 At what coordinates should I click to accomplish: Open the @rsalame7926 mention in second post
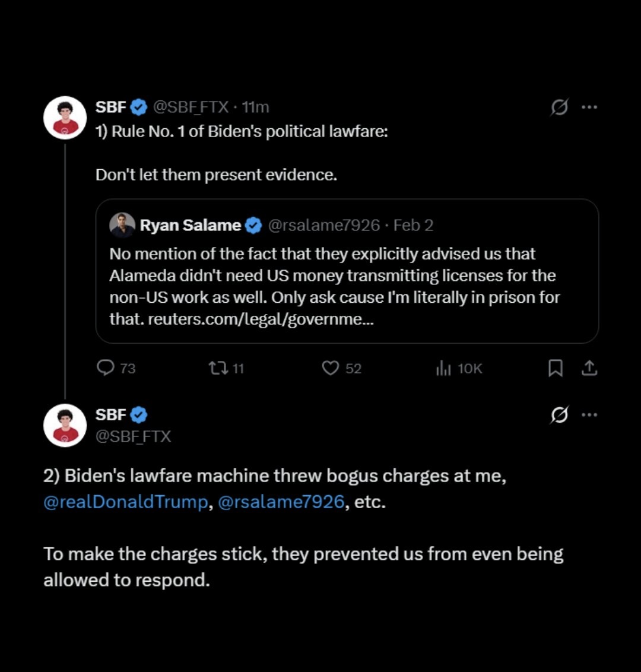click(281, 502)
